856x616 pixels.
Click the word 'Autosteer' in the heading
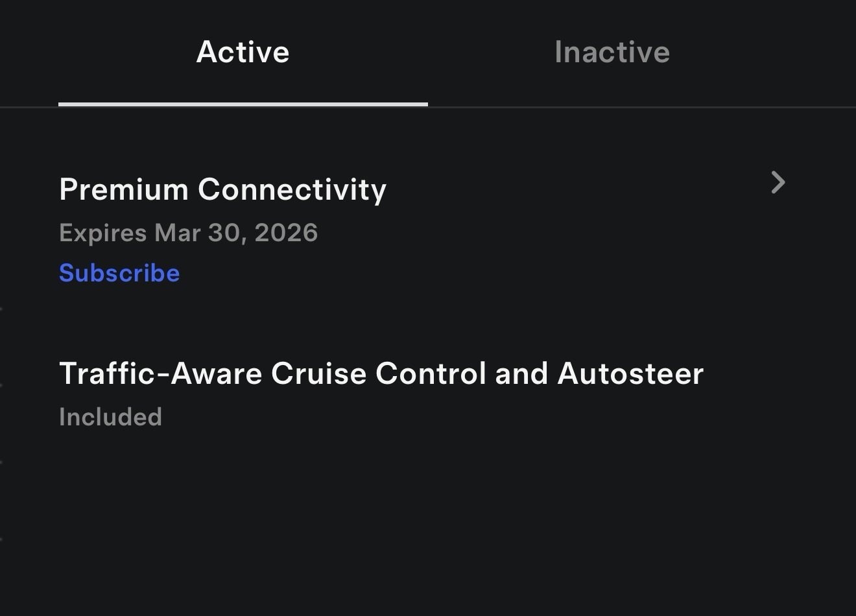click(630, 373)
